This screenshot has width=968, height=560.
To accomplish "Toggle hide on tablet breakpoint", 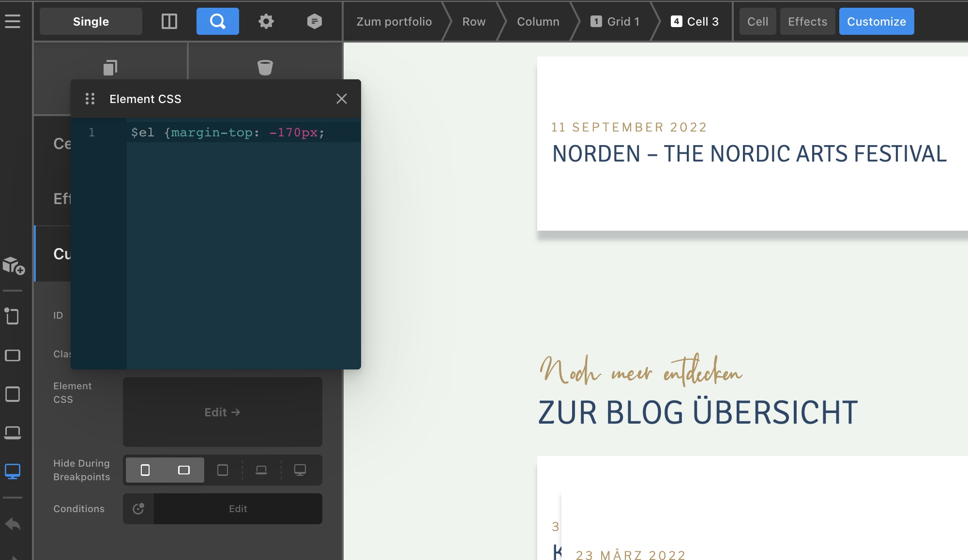I will (x=223, y=470).
